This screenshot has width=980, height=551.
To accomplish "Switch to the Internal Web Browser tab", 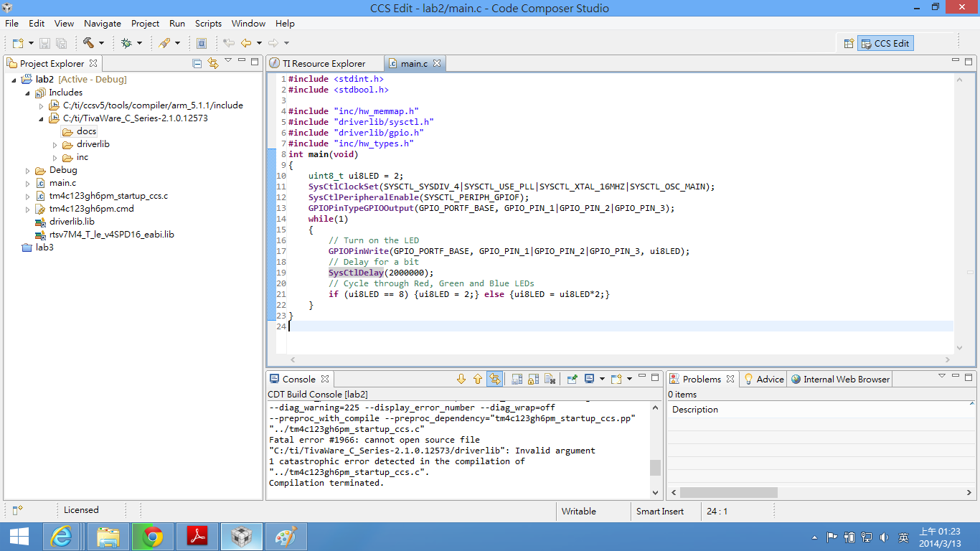I will tap(840, 379).
